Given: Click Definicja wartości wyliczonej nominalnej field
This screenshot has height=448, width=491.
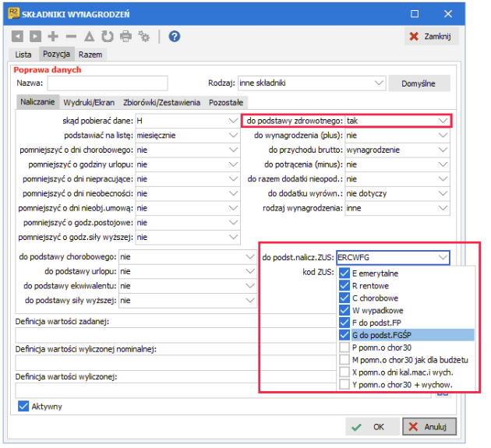Looking at the screenshot, I should pos(175,362).
